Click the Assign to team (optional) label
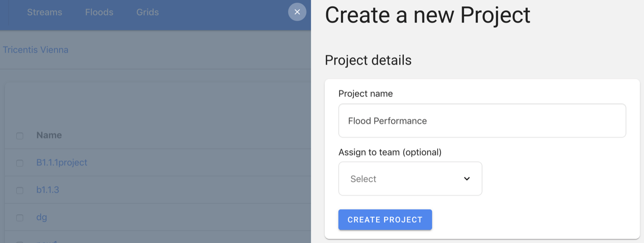This screenshot has width=644, height=243. point(390,152)
